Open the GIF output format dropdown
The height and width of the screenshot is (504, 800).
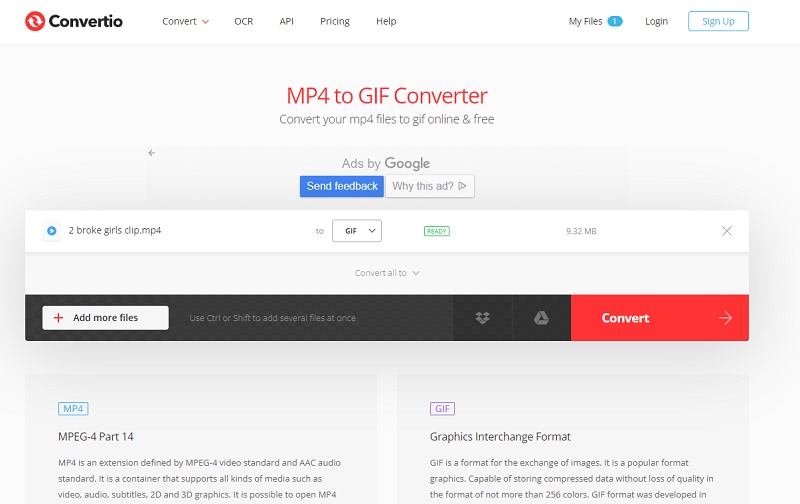[357, 231]
